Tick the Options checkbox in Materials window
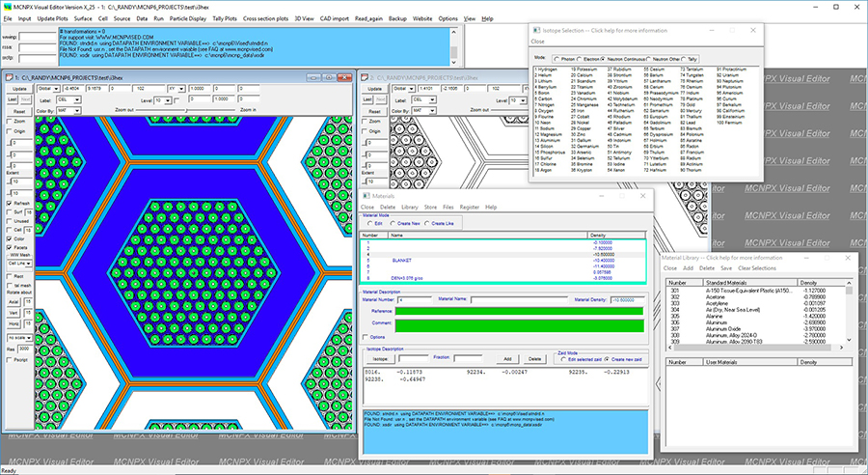 tap(365, 337)
